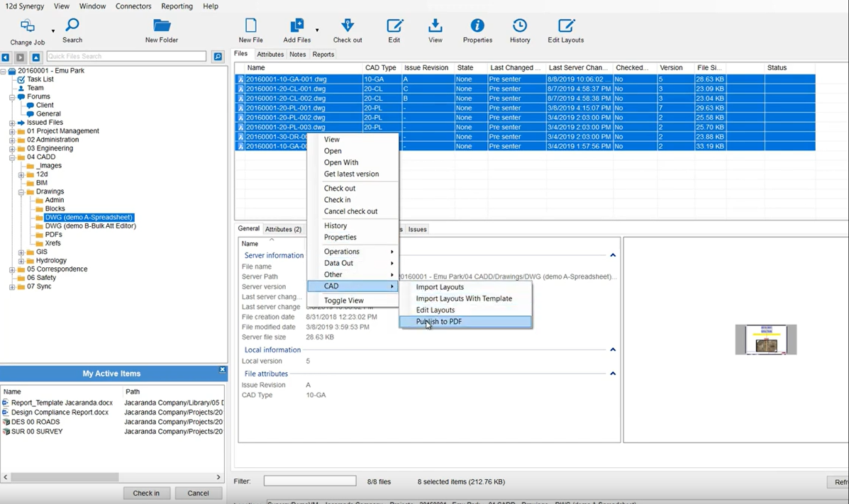Click the Check out toolbar icon
The image size is (849, 504).
point(347,27)
